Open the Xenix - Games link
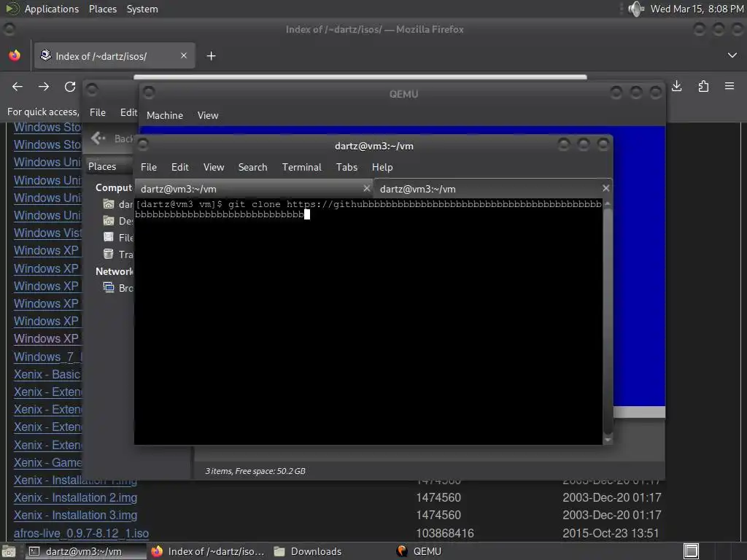The height and width of the screenshot is (560, 747). (47, 462)
